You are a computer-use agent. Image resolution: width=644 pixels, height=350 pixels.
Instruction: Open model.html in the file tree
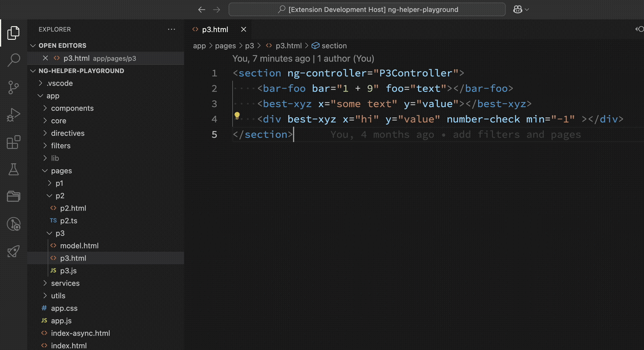tap(79, 246)
